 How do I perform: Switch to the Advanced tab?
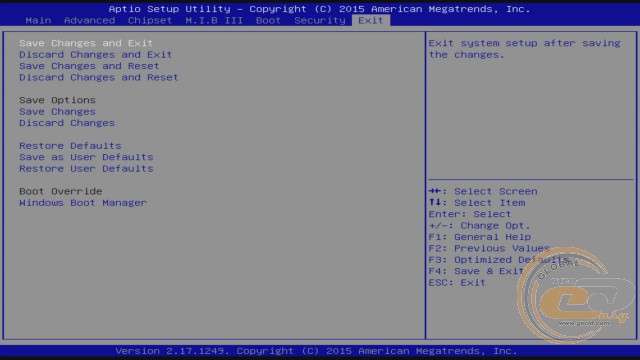[89, 20]
